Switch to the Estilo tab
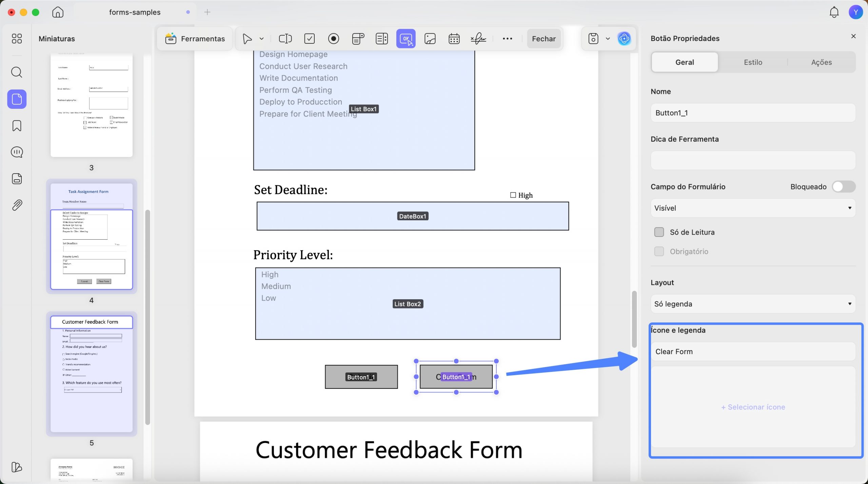868x484 pixels. 753,62
